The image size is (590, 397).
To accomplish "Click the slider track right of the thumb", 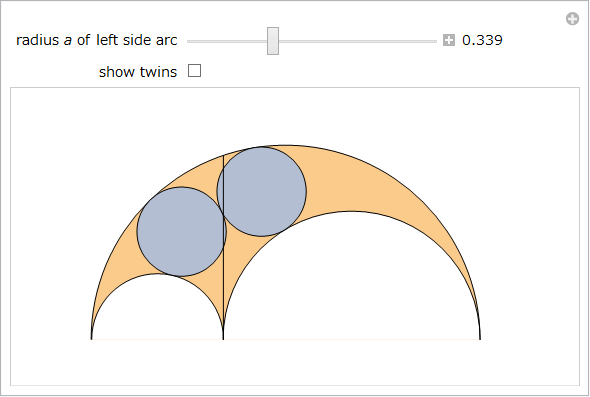I will point(357,41).
